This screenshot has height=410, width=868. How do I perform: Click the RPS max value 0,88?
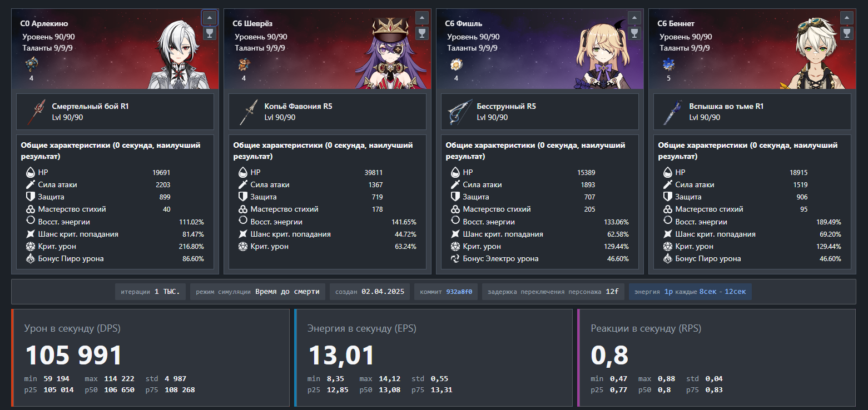click(x=666, y=379)
